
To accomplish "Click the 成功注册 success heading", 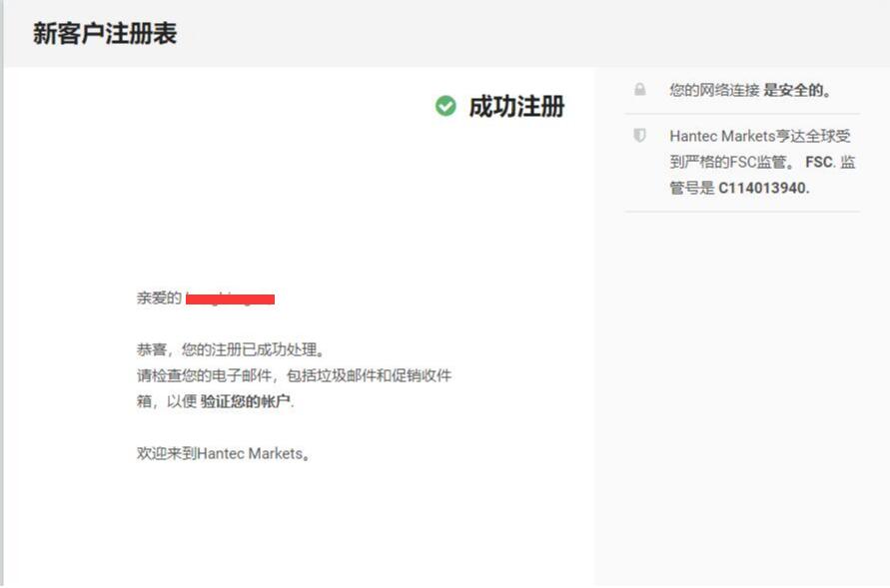I will click(516, 106).
